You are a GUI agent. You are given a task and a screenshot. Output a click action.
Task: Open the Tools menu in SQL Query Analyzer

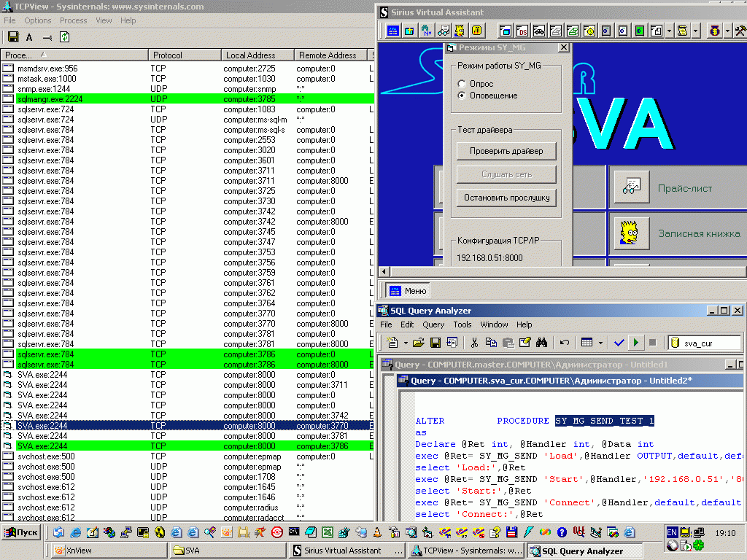click(462, 324)
